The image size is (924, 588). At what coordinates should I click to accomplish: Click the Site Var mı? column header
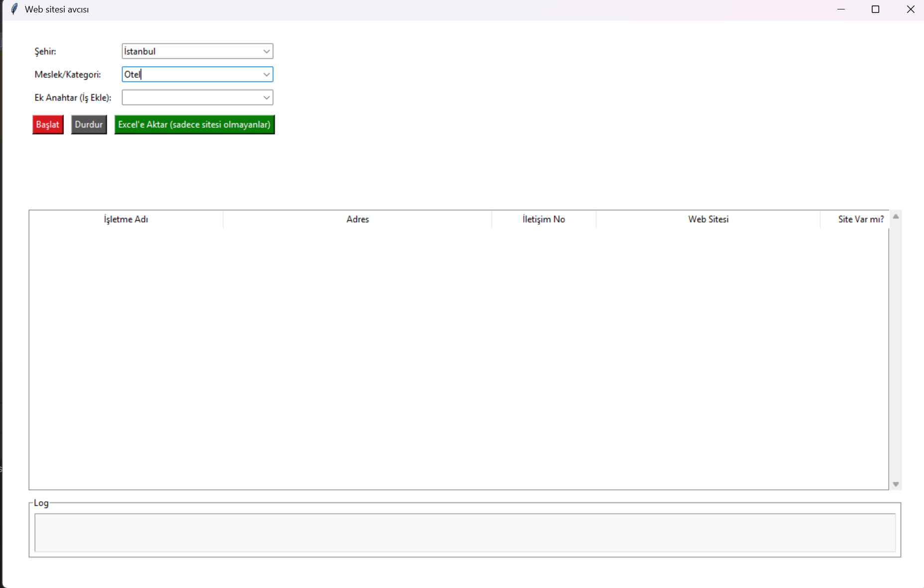(860, 219)
